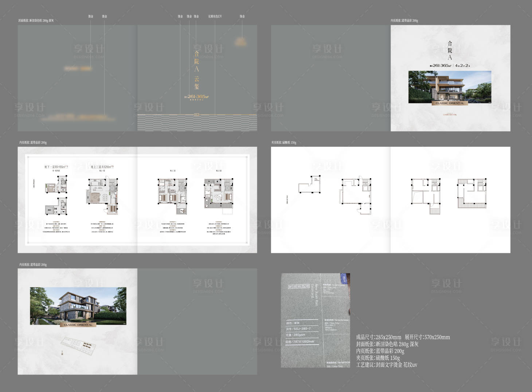Select the 地上三层共210m² floor plan heading
The height and width of the screenshot is (392, 532).
102,167
